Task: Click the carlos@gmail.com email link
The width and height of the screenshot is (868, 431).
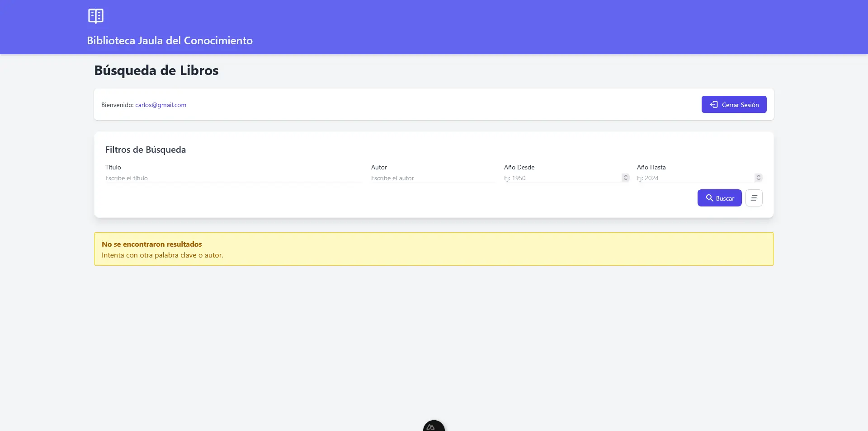Action: coord(160,105)
